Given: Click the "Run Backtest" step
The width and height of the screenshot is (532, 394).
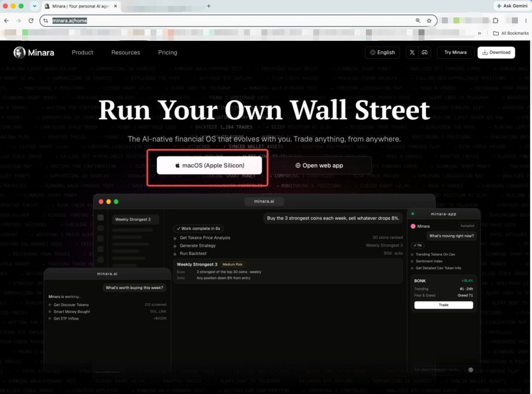Looking at the screenshot, I should pos(193,253).
